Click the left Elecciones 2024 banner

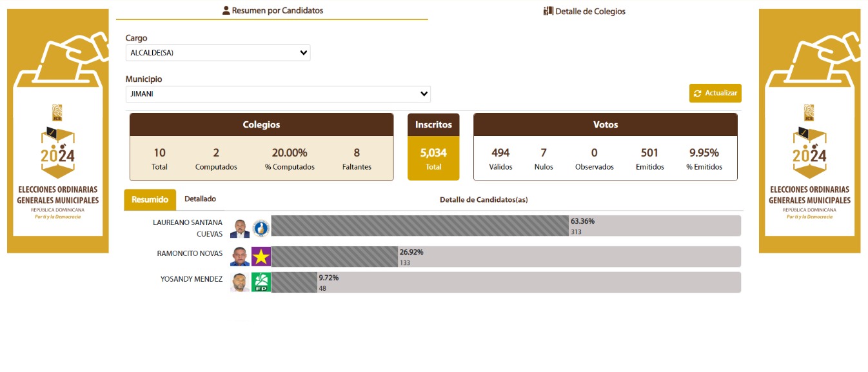[58, 131]
